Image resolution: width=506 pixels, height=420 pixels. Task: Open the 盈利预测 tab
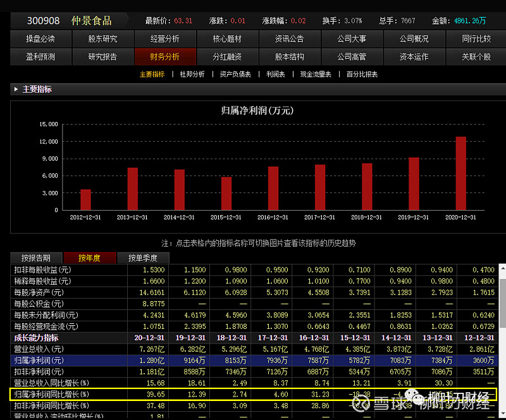pos(40,57)
